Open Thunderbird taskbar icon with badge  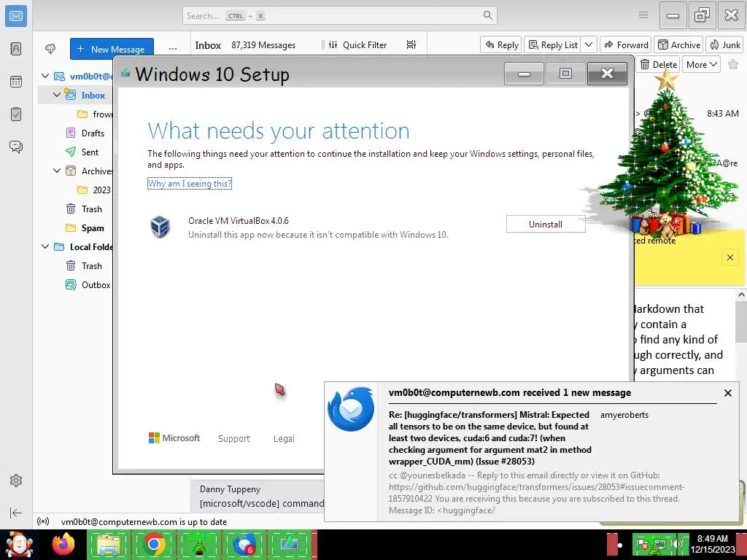[244, 544]
